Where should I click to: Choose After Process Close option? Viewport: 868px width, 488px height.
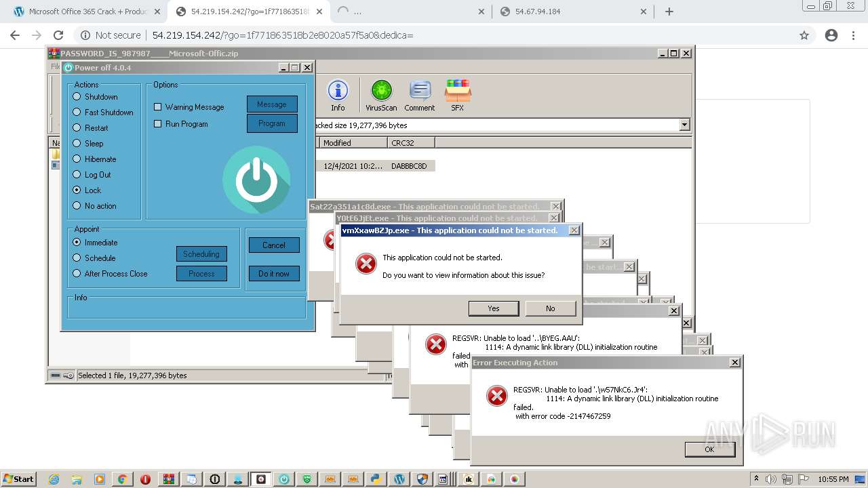[x=110, y=274]
